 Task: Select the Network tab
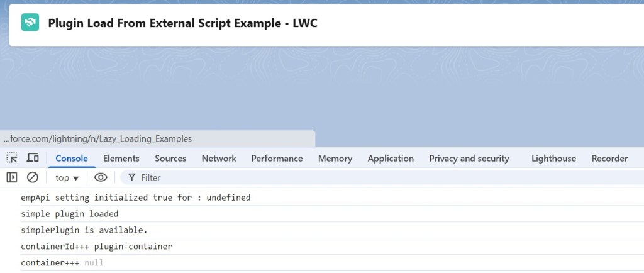219,159
